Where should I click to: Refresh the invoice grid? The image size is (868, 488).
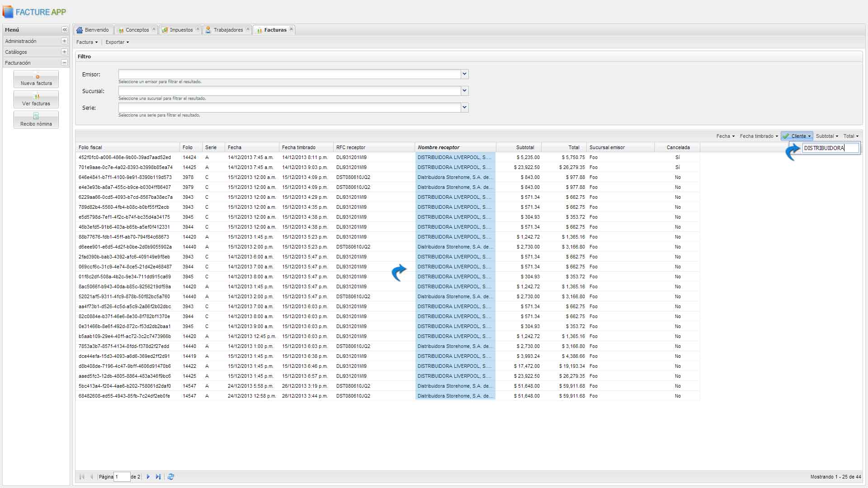coord(171,477)
